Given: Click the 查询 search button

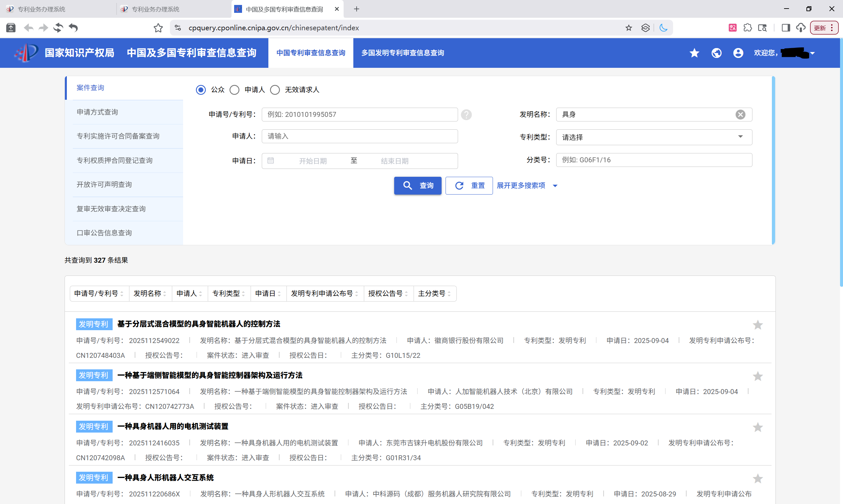Looking at the screenshot, I should pos(418,185).
